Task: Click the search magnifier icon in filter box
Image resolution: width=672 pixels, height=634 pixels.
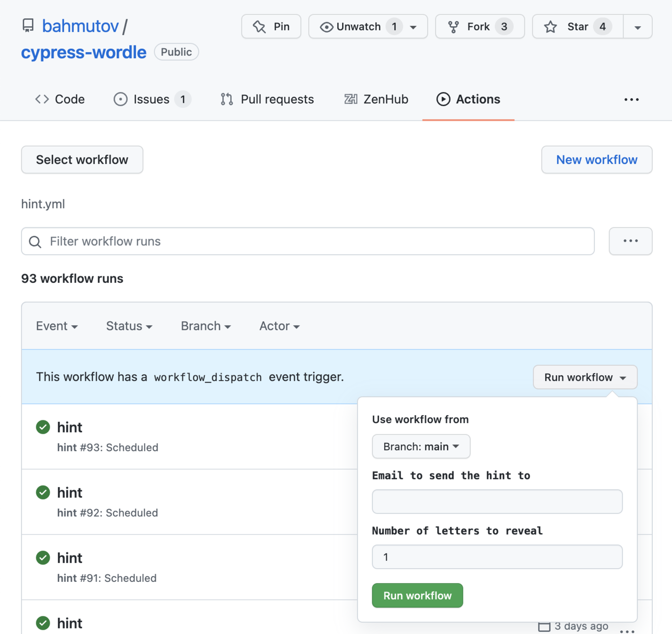Action: coord(35,241)
